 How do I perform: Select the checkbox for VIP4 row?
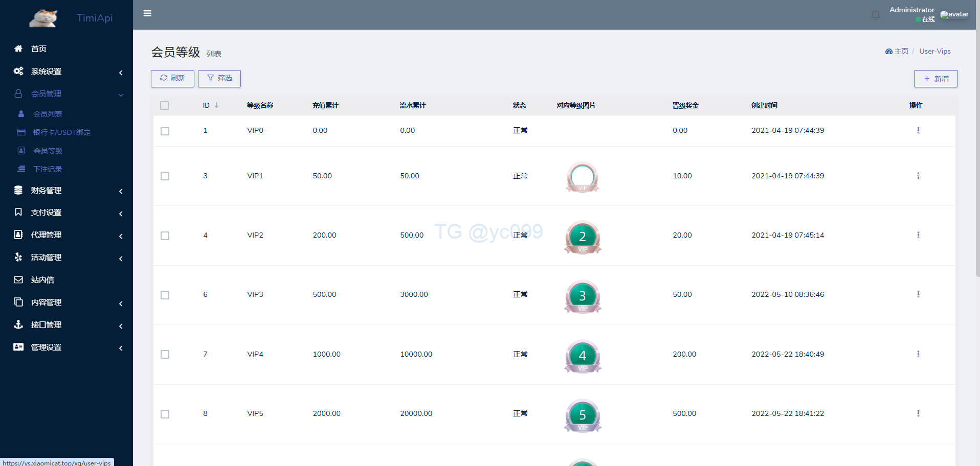[165, 355]
